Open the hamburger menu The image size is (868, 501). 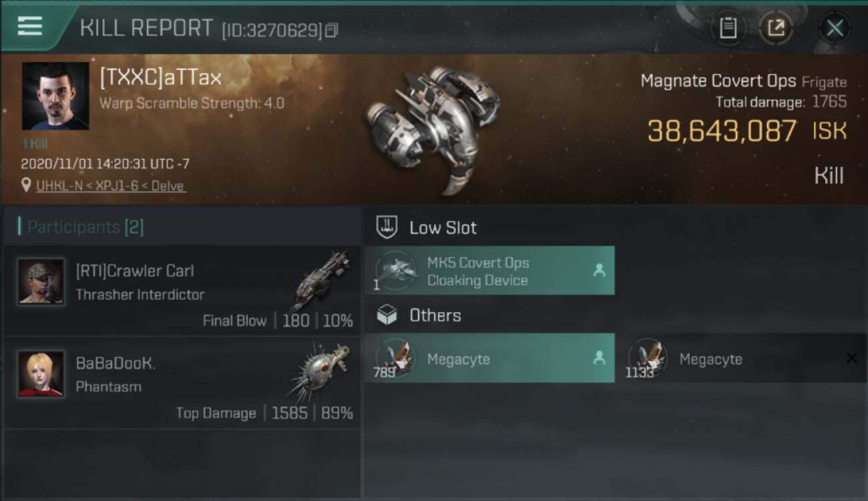coord(30,26)
